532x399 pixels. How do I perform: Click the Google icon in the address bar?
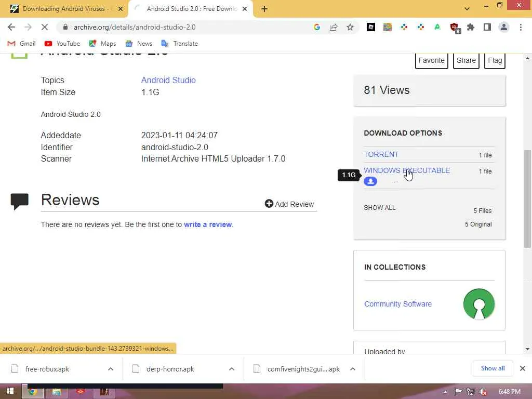[x=317, y=27]
